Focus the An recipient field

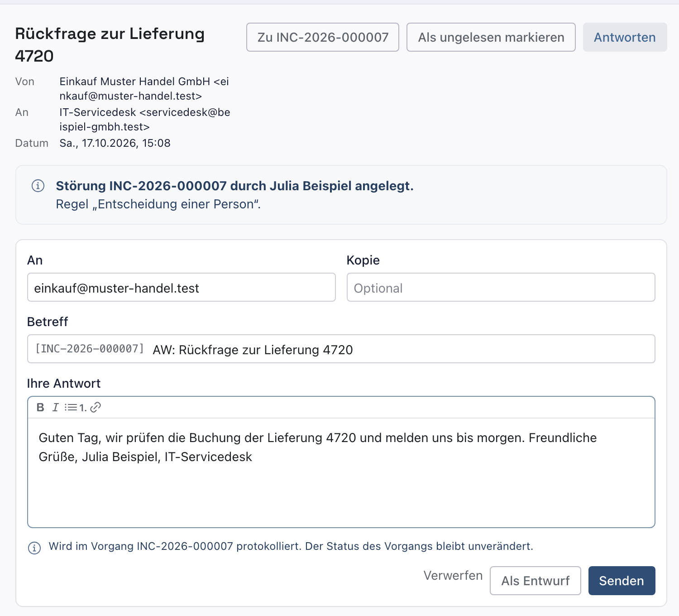[182, 287]
